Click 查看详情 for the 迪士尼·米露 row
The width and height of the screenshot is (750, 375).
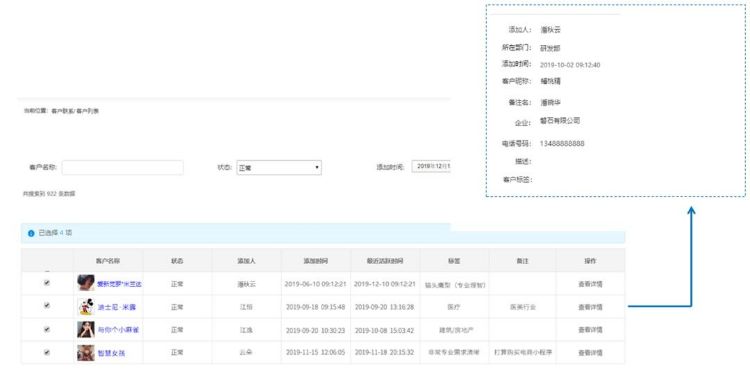click(x=590, y=307)
